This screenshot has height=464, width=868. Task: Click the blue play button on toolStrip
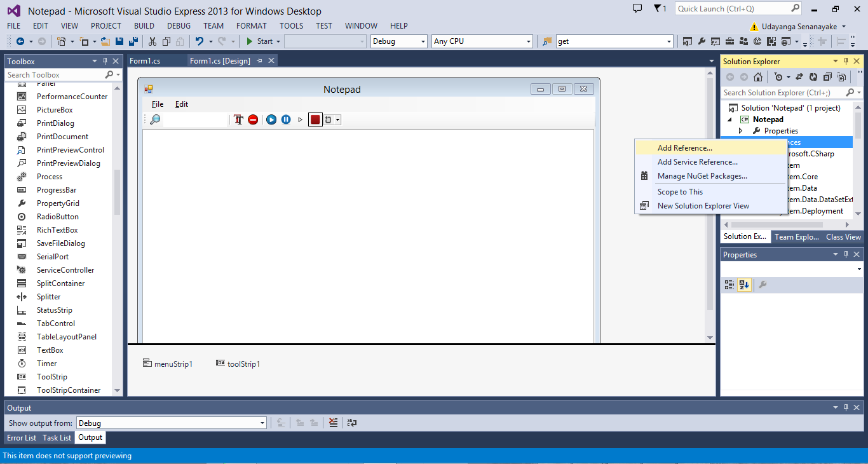(271, 119)
